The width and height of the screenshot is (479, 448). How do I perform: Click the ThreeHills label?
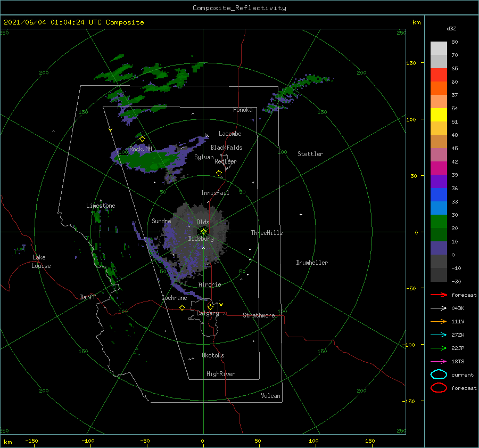click(267, 233)
